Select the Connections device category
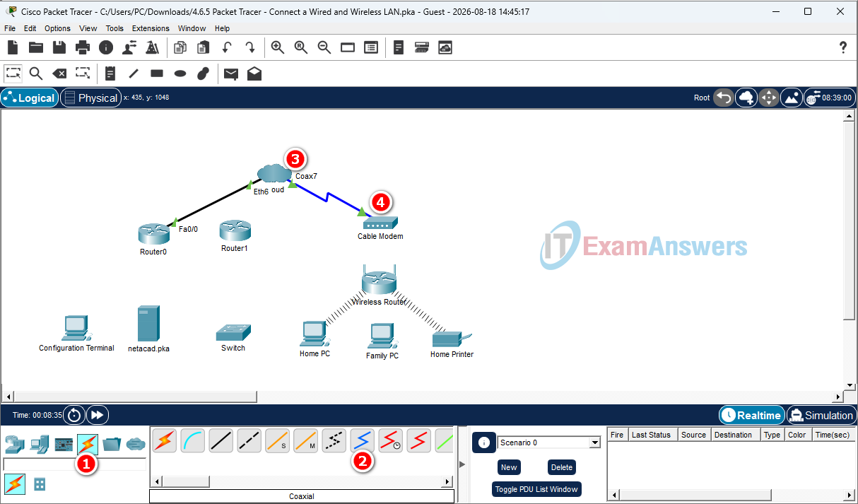The height and width of the screenshot is (504, 858). [x=88, y=445]
